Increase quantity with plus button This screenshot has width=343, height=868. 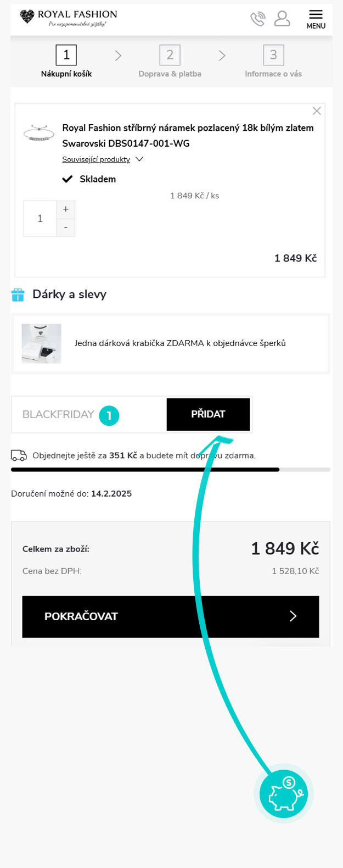pos(66,209)
